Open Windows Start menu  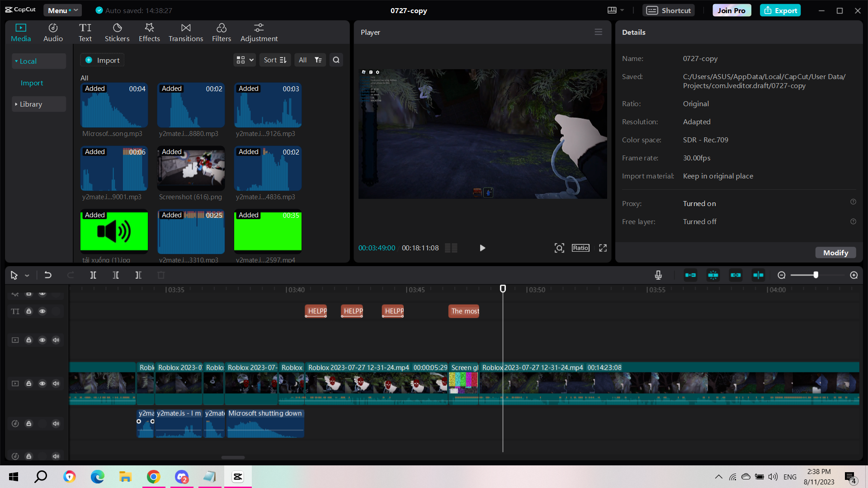(x=14, y=477)
